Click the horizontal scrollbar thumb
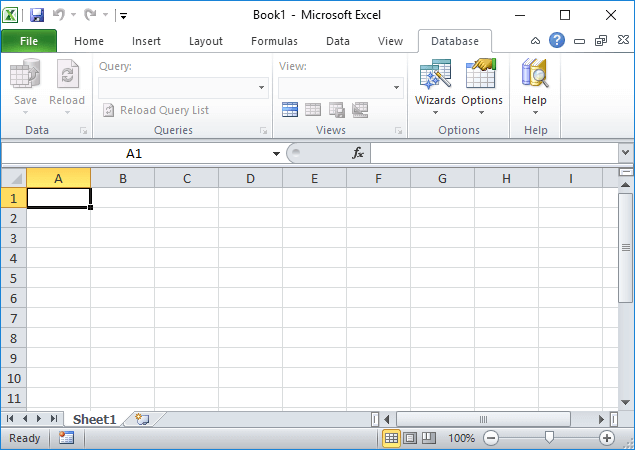The image size is (635, 450). tap(483, 419)
